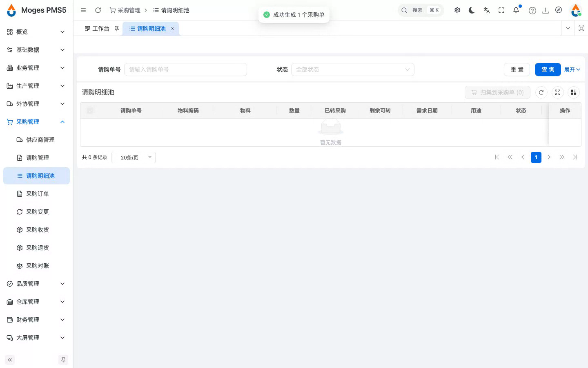This screenshot has height=368, width=588.
Task: Go to the previous page arrow
Action: click(523, 157)
